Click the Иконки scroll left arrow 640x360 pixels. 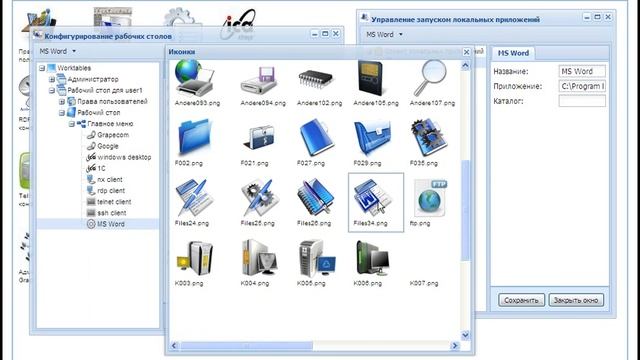[174, 346]
